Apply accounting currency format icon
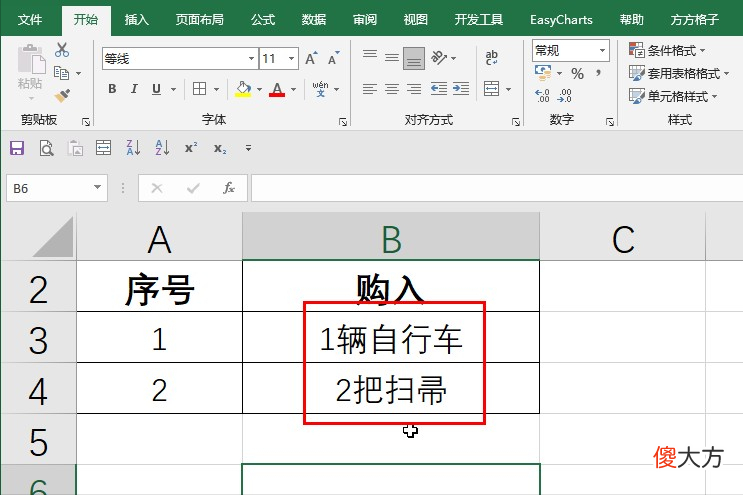Image resolution: width=743 pixels, height=495 pixels. tap(543, 73)
